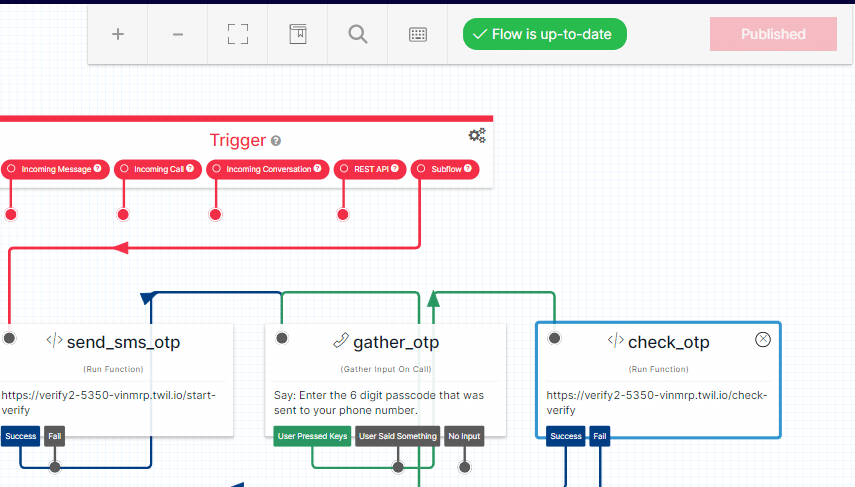Zoom in with the plus icon
Screen dimensions: 855x487
point(118,34)
